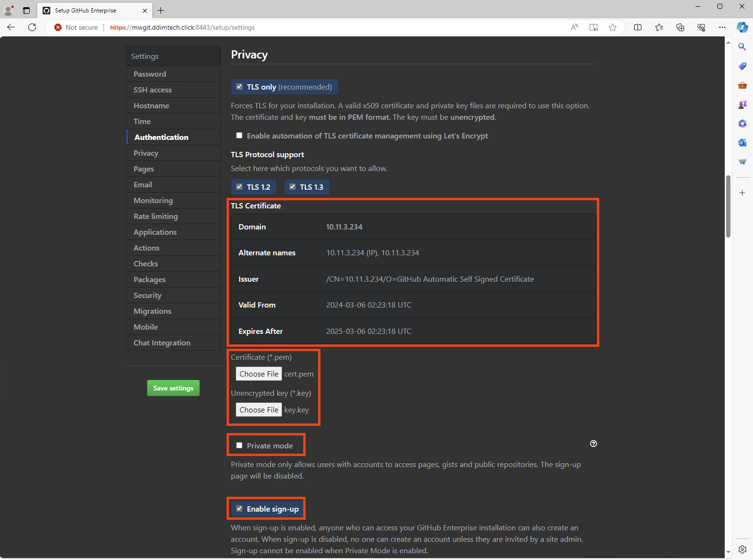The image size is (753, 560).
Task: Select Authentication in settings sidebar
Action: (x=173, y=137)
